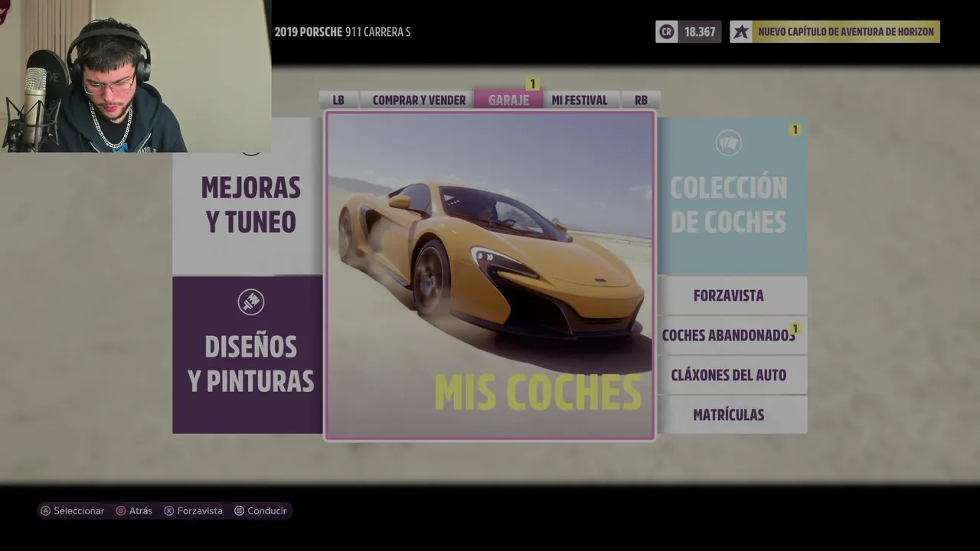Viewport: 980px width, 551px height.
Task: Open the Matrículas option
Action: coord(733,415)
